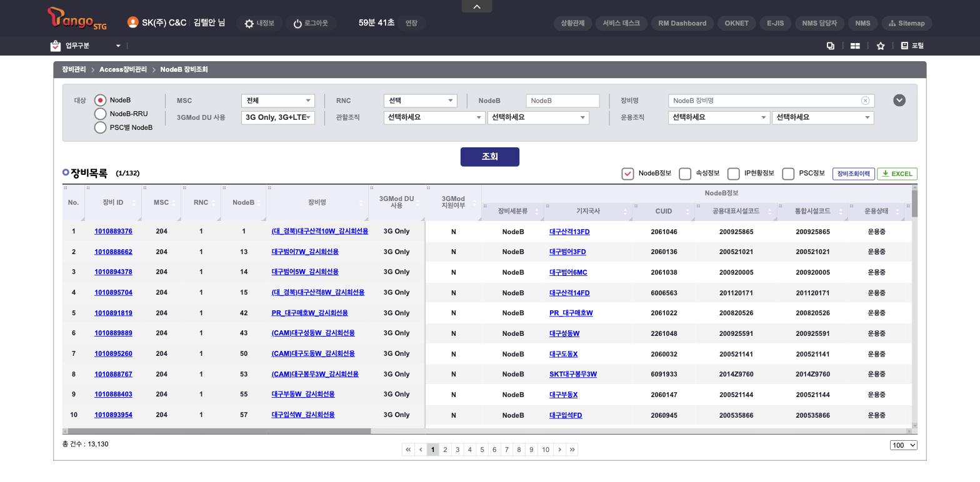Enable the IP현황정보 checkbox
The height and width of the screenshot is (482, 980).
click(734, 174)
